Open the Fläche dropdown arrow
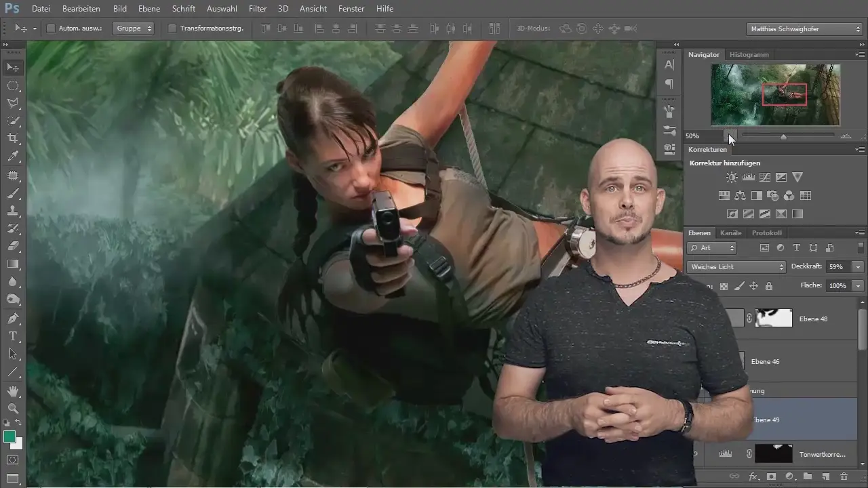868x488 pixels. pyautogui.click(x=859, y=286)
